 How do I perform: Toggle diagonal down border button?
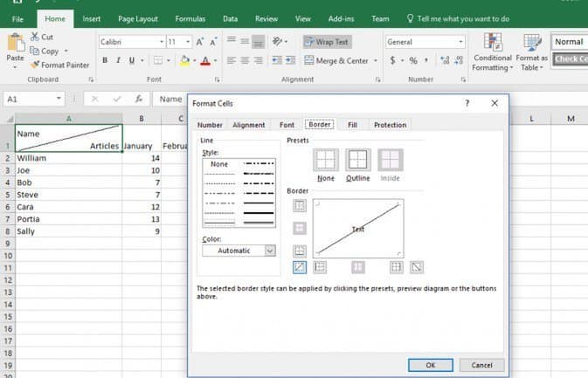click(x=417, y=267)
